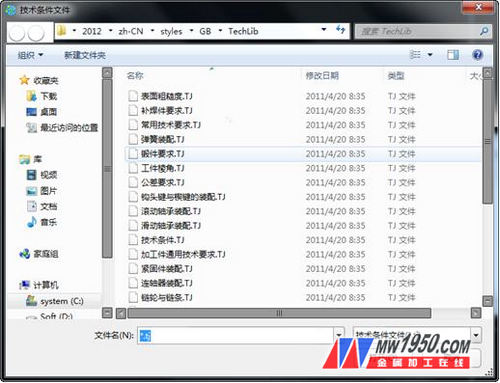This screenshot has height=383, width=500.
Task: Click in the file name input field
Action: pos(236,335)
